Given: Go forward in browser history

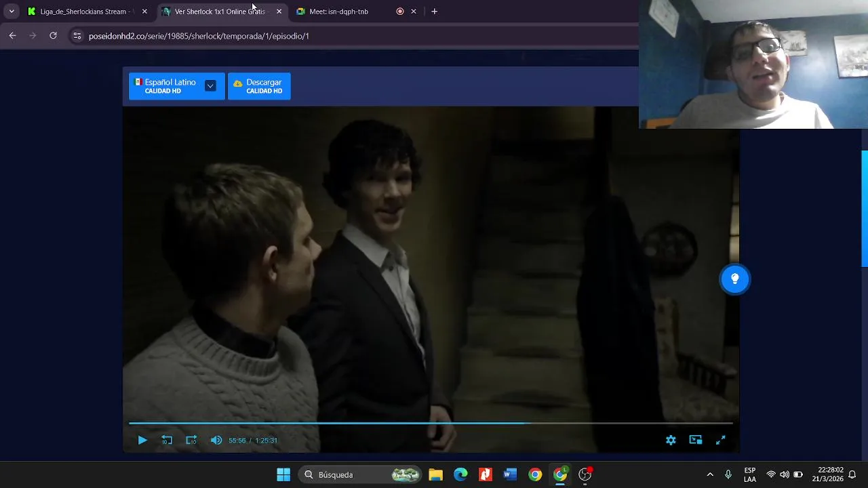Looking at the screenshot, I should coord(33,36).
